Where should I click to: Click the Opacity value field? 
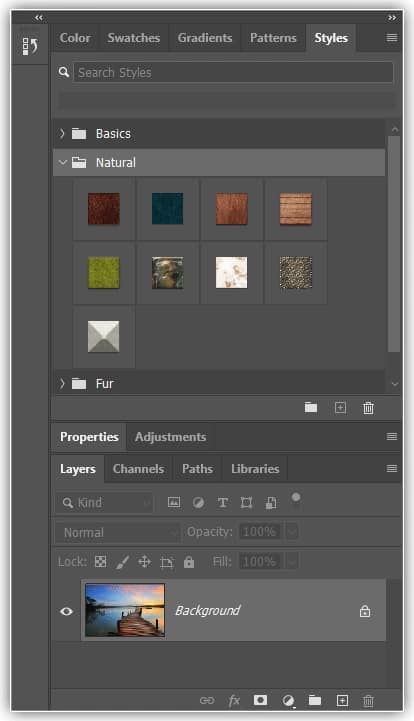[260, 532]
